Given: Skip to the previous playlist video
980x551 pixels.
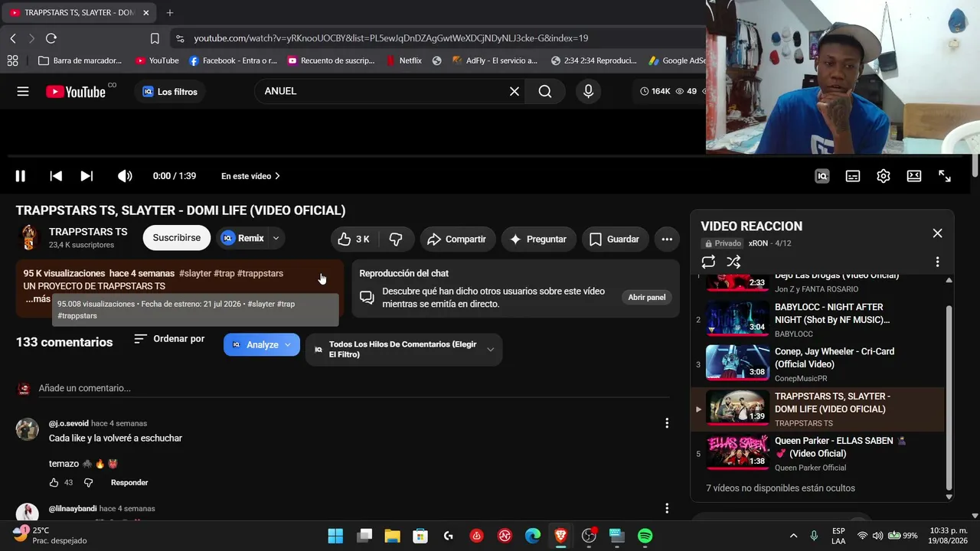Looking at the screenshot, I should (56, 176).
